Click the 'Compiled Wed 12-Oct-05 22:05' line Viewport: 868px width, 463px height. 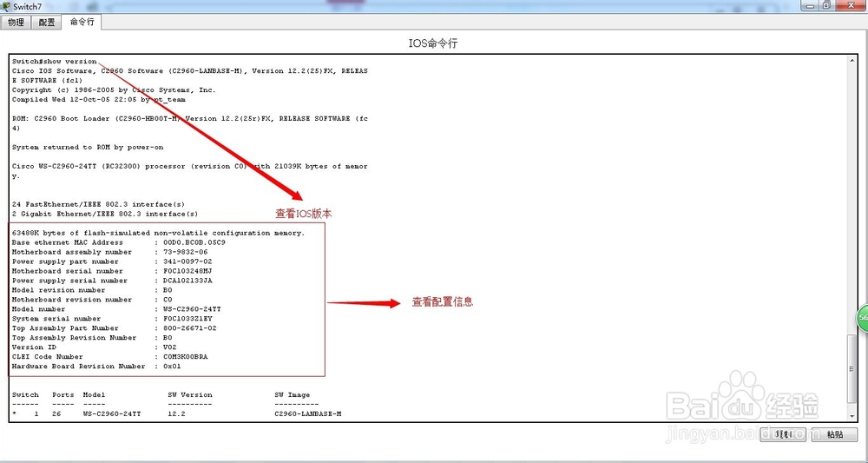click(99, 100)
